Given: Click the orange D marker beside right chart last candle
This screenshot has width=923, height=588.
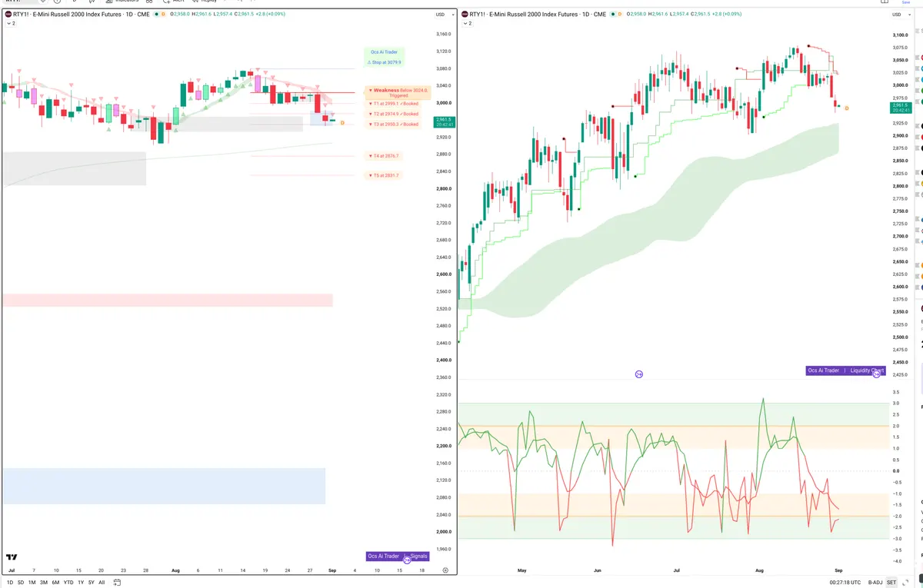Looking at the screenshot, I should pos(847,108).
